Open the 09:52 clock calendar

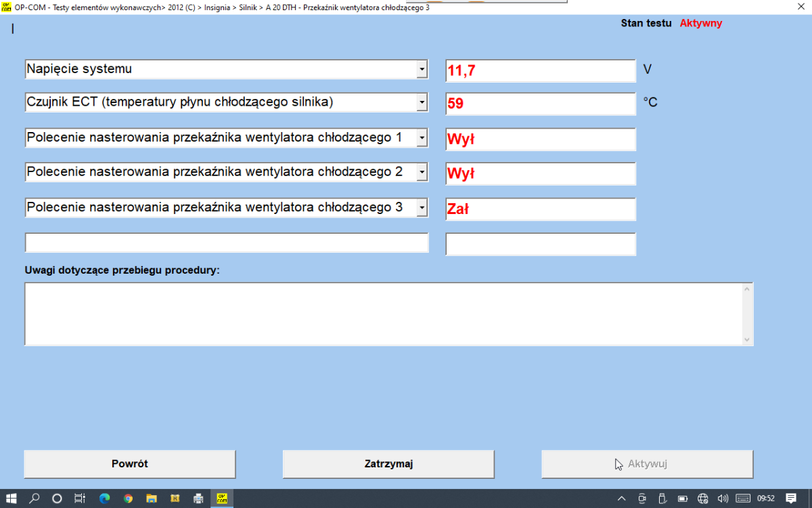pyautogui.click(x=766, y=499)
